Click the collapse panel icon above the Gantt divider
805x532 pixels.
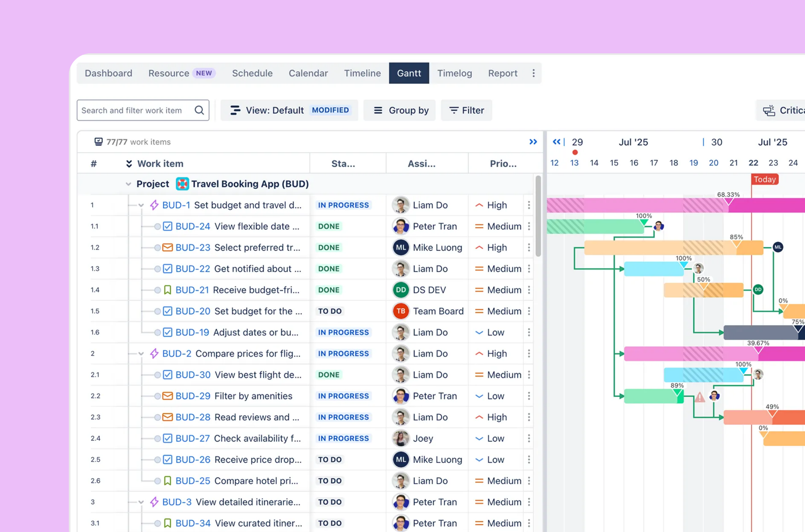[x=533, y=142]
